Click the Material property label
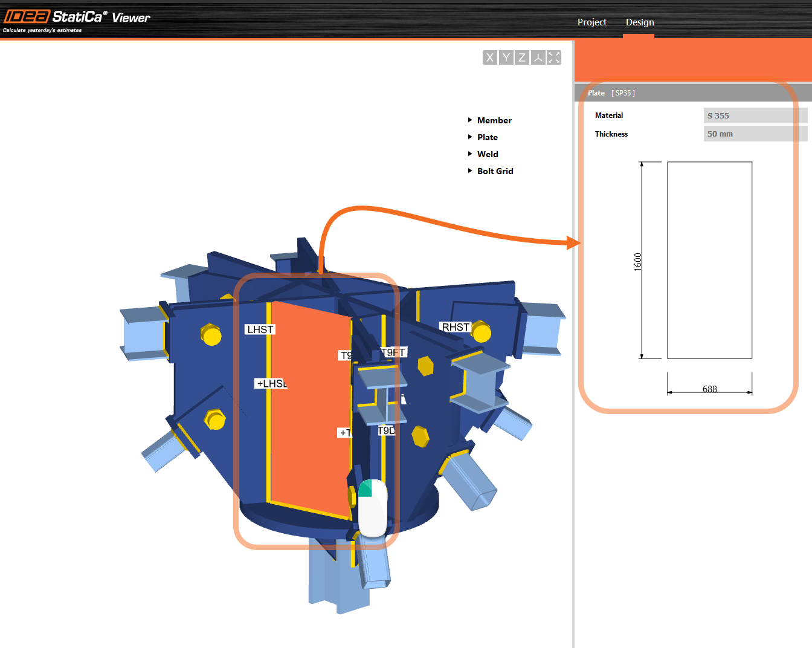Image resolution: width=812 pixels, height=648 pixels. click(x=609, y=115)
